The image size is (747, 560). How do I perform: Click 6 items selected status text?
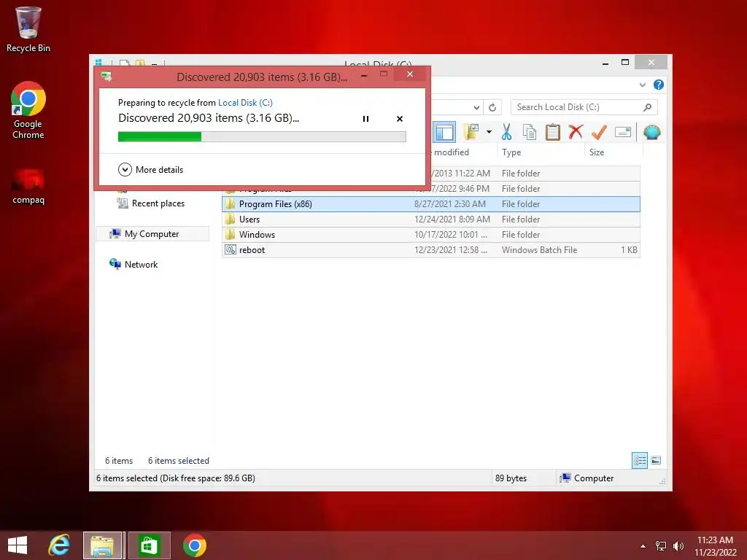click(179, 461)
